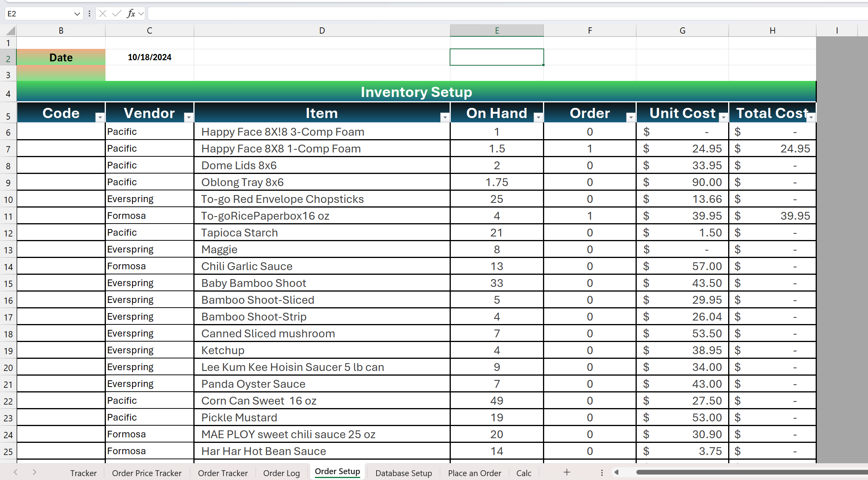
Task: Switch to Place an Order tab
Action: pos(475,473)
